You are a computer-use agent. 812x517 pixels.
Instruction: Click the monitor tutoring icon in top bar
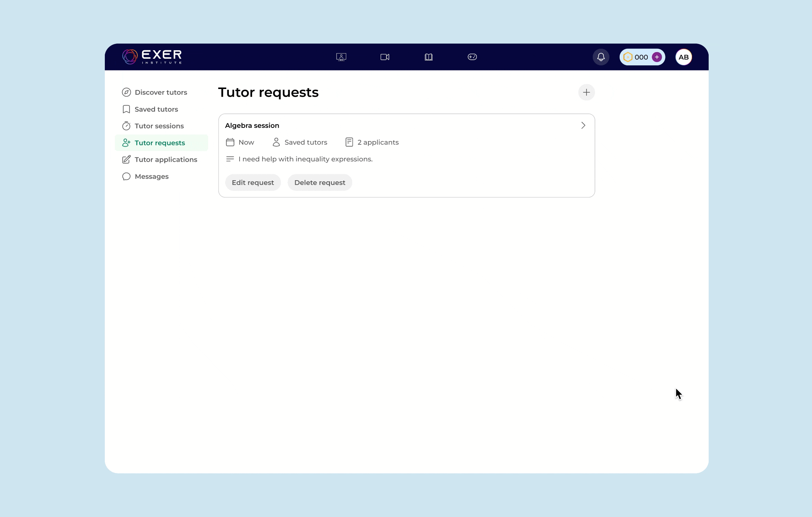coord(341,57)
